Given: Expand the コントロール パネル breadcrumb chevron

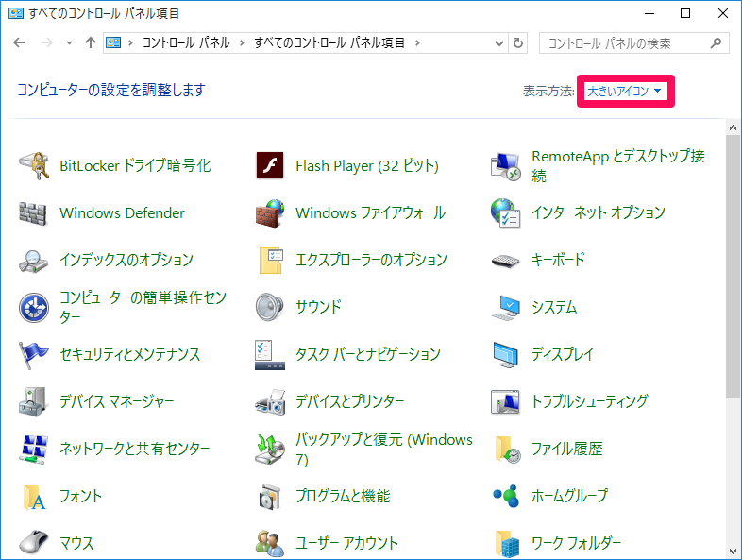Looking at the screenshot, I should pos(244,43).
